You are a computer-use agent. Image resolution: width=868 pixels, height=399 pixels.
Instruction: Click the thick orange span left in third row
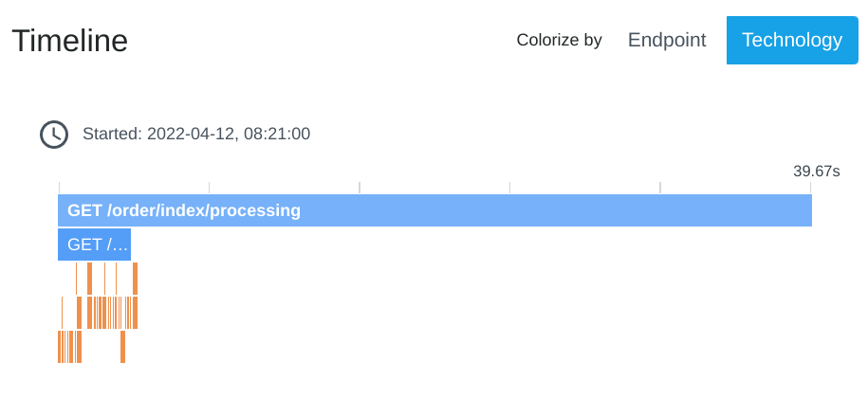(x=89, y=279)
